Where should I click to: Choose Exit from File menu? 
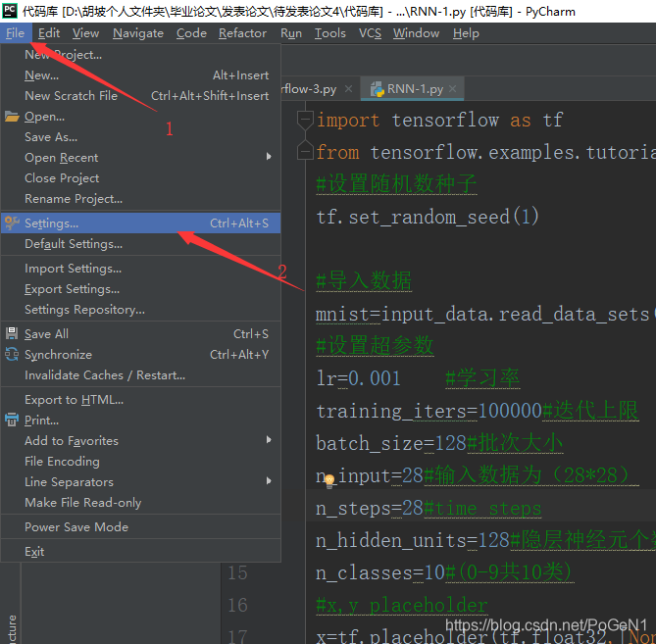tap(140, 551)
